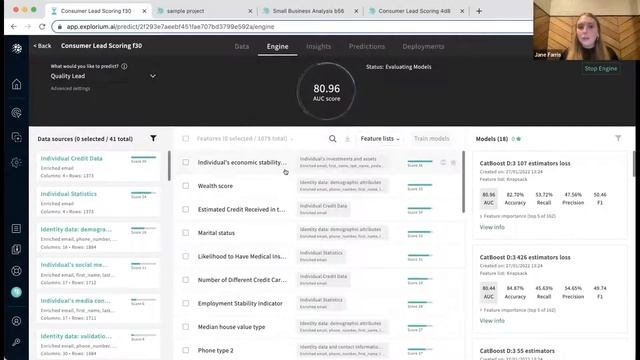
Task: Switch to the Data tab
Action: pyautogui.click(x=242, y=47)
